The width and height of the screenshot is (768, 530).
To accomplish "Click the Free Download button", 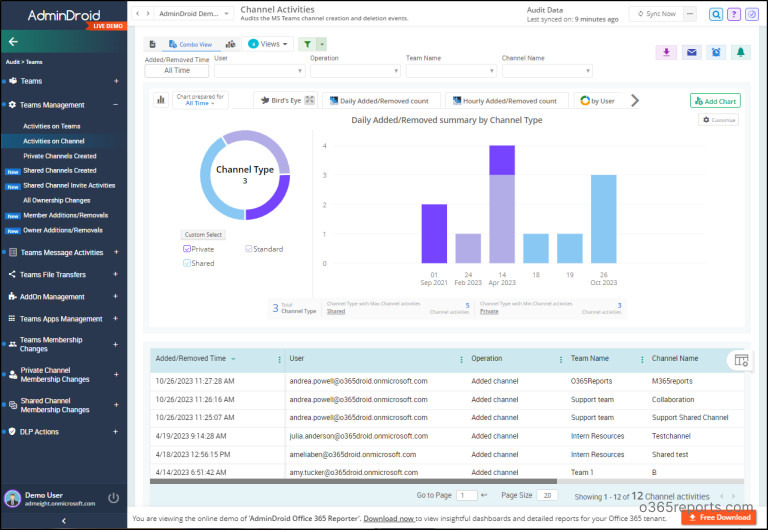I will [x=719, y=517].
